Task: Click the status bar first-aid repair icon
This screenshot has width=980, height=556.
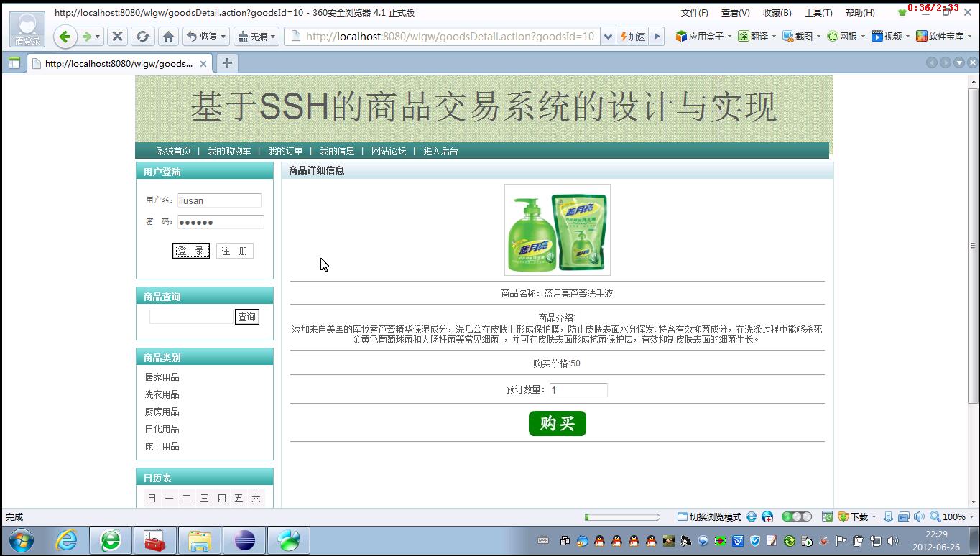Action: (x=767, y=516)
